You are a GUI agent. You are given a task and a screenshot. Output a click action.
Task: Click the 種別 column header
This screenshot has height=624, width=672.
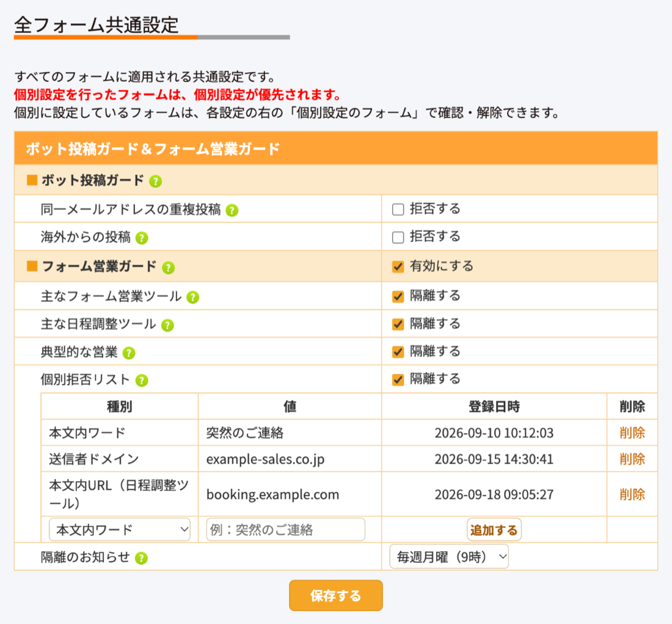click(120, 406)
